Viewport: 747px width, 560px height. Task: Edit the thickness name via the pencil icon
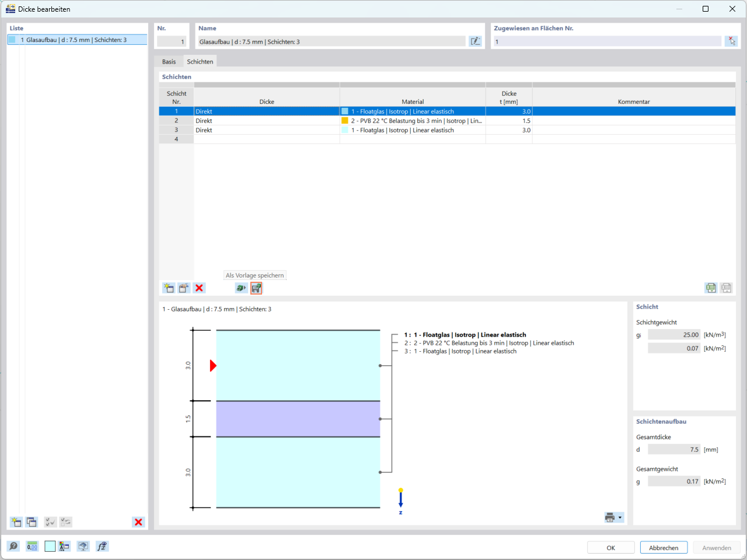475,41
